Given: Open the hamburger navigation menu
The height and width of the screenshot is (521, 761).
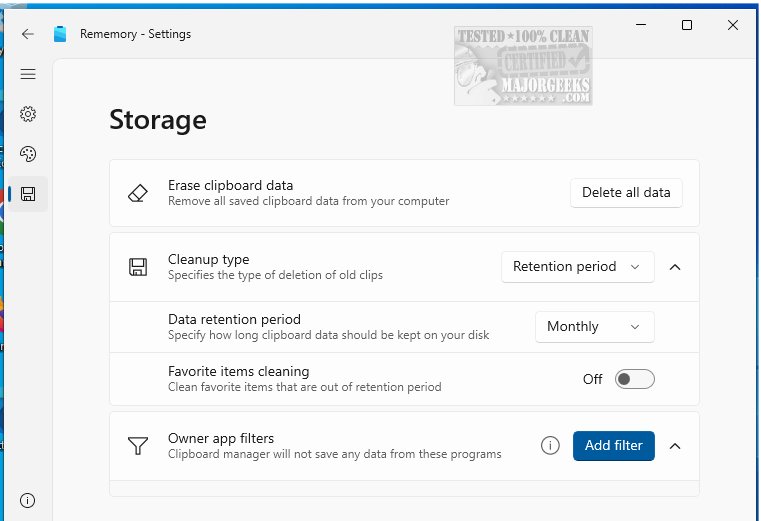Looking at the screenshot, I should point(28,74).
